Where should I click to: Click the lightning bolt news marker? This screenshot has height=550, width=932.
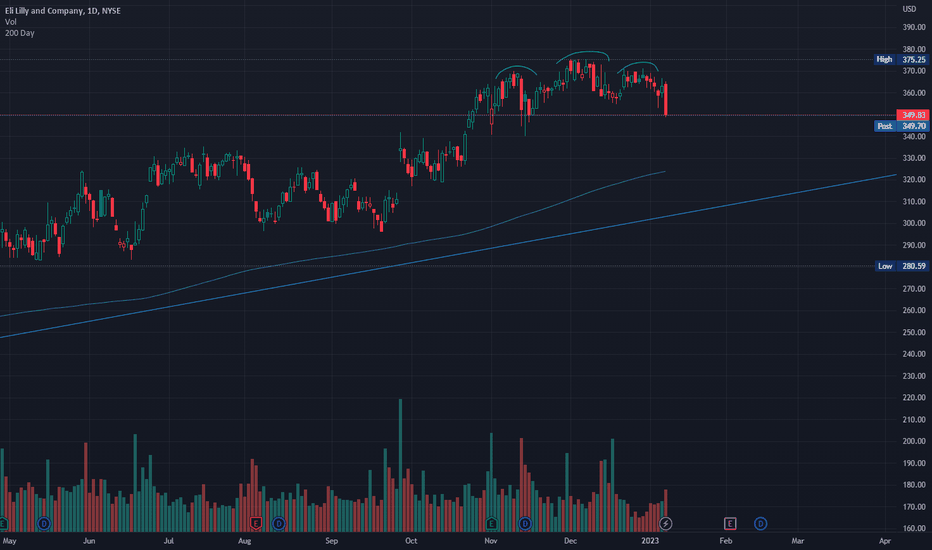pyautogui.click(x=666, y=524)
